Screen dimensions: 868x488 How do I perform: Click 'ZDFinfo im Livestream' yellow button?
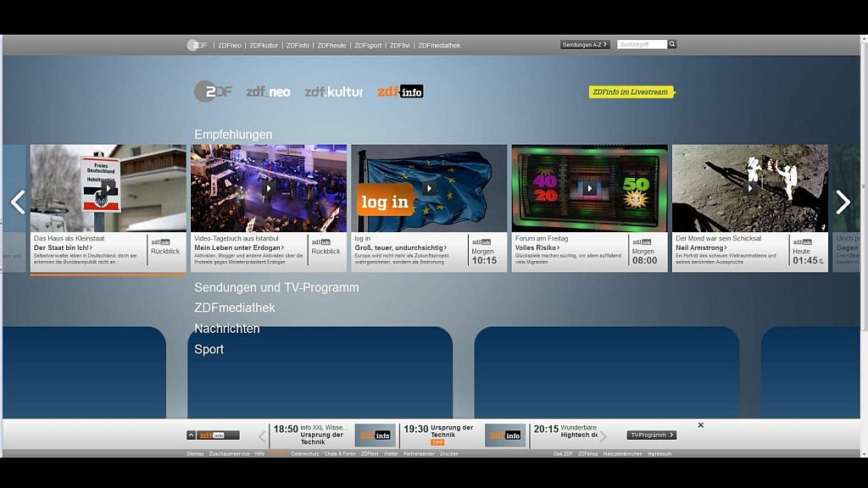632,91
